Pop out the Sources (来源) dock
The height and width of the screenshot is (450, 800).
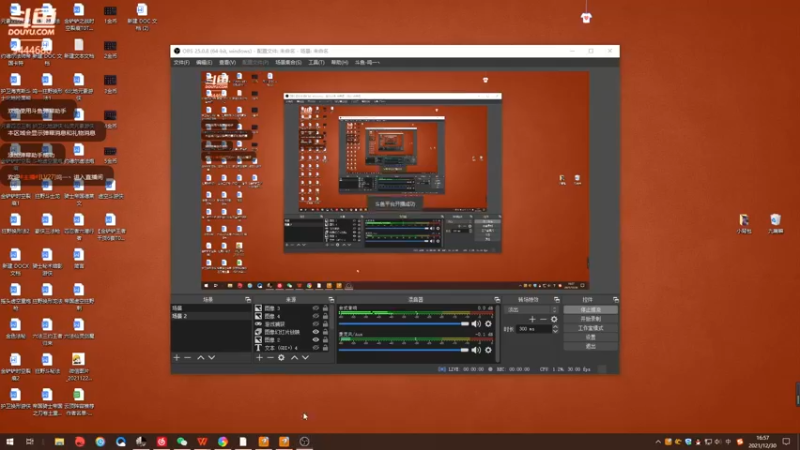coord(331,299)
